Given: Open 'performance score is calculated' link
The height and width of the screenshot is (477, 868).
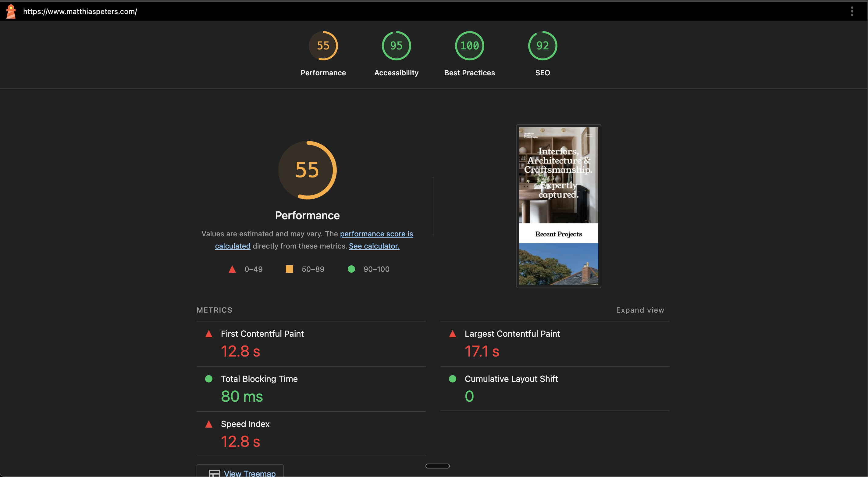Looking at the screenshot, I should (x=376, y=234).
